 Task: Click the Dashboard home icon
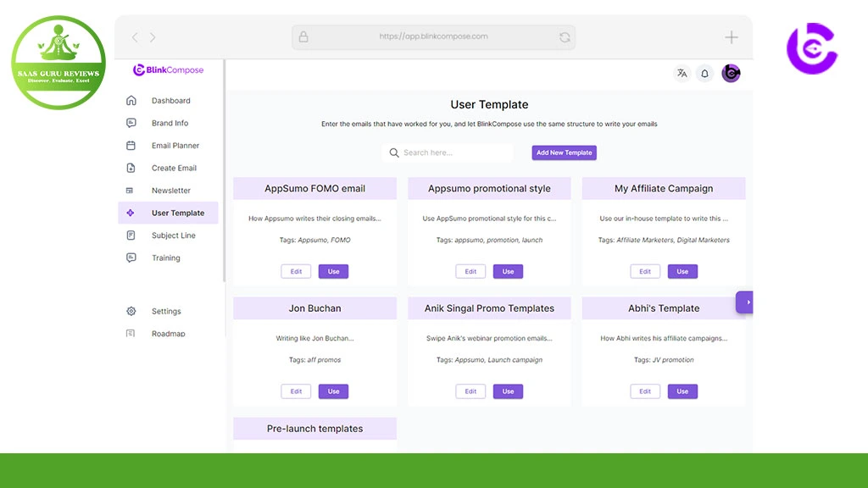(131, 100)
